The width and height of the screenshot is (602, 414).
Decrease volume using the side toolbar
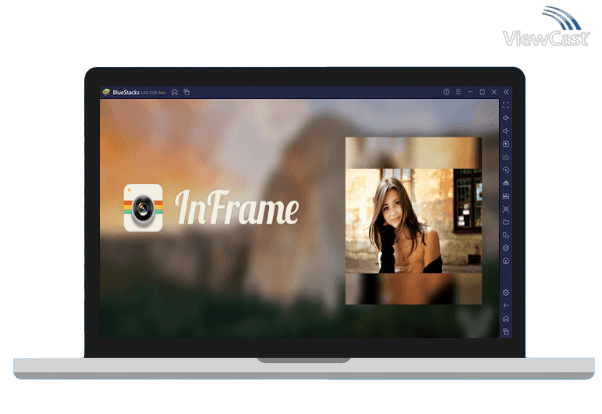click(506, 131)
